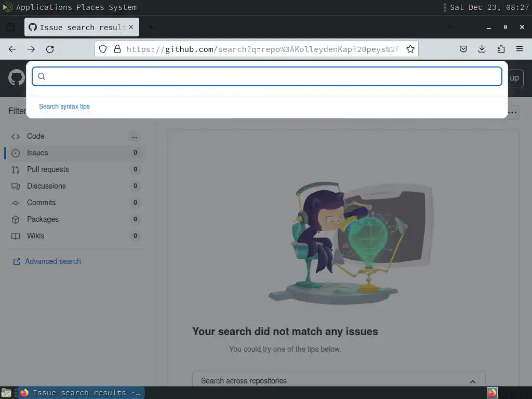The image size is (532, 399).
Task: Select the Packages filter
Action: (75, 220)
